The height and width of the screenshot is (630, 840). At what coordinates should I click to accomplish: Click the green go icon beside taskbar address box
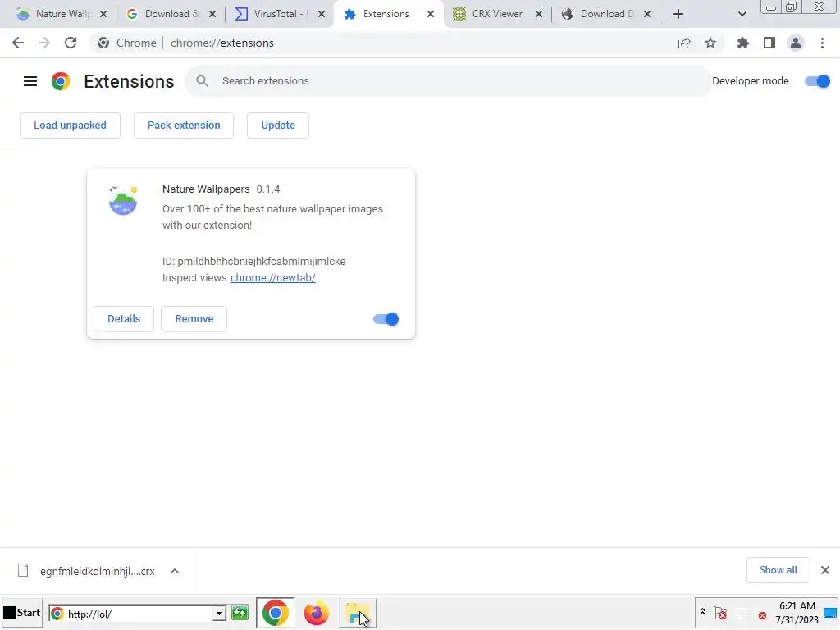240,613
